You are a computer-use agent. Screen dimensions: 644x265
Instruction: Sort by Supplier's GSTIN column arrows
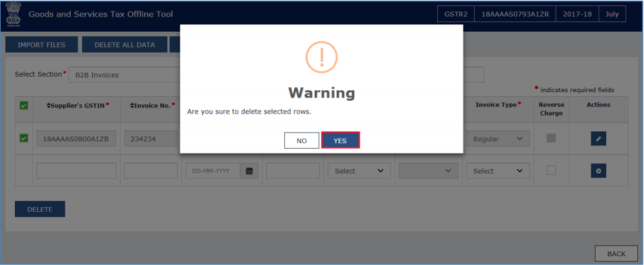pyautogui.click(x=49, y=106)
